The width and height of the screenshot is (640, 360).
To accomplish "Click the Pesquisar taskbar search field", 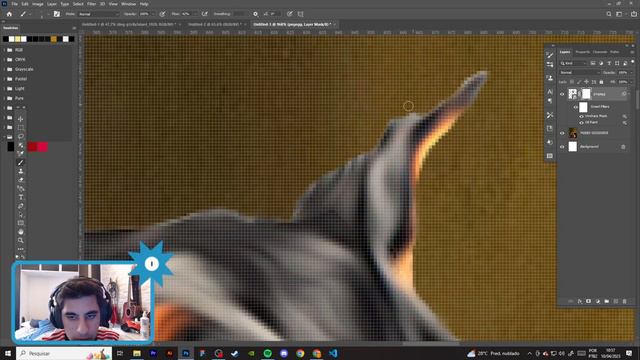I will click(x=64, y=353).
